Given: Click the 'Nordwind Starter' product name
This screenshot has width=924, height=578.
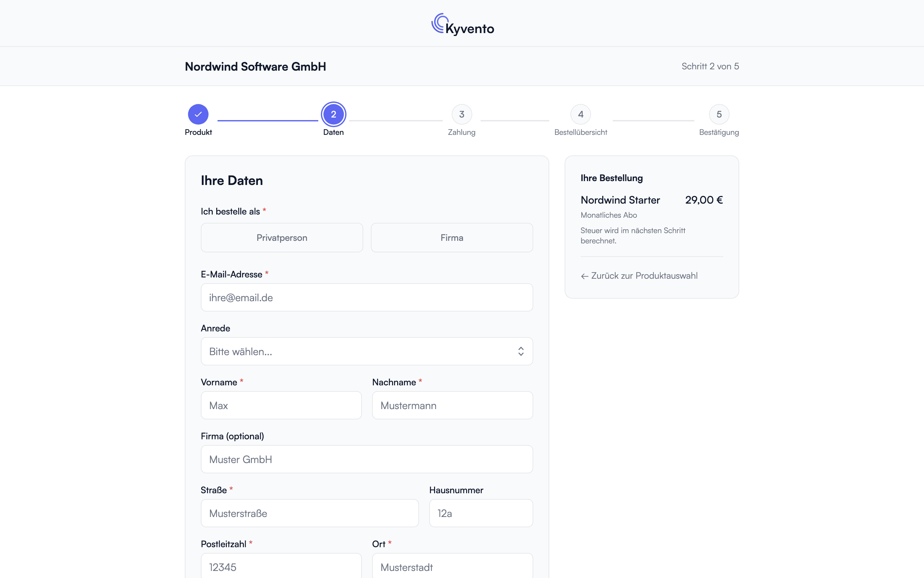Looking at the screenshot, I should pyautogui.click(x=620, y=200).
